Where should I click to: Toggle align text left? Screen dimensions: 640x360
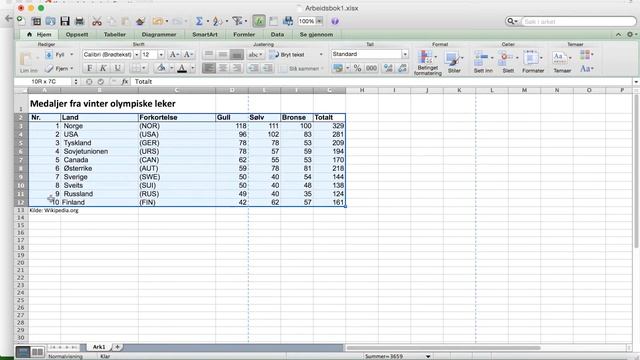click(x=209, y=68)
